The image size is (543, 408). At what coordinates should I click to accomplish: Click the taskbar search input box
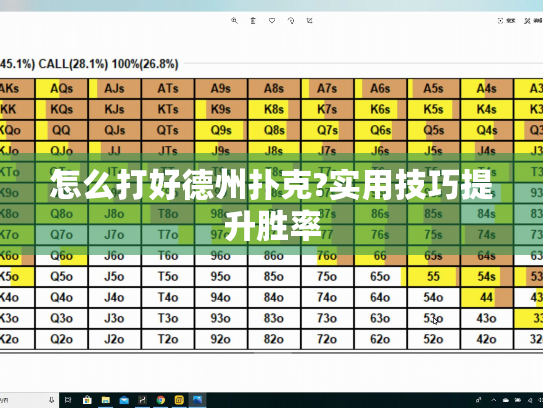(29, 400)
